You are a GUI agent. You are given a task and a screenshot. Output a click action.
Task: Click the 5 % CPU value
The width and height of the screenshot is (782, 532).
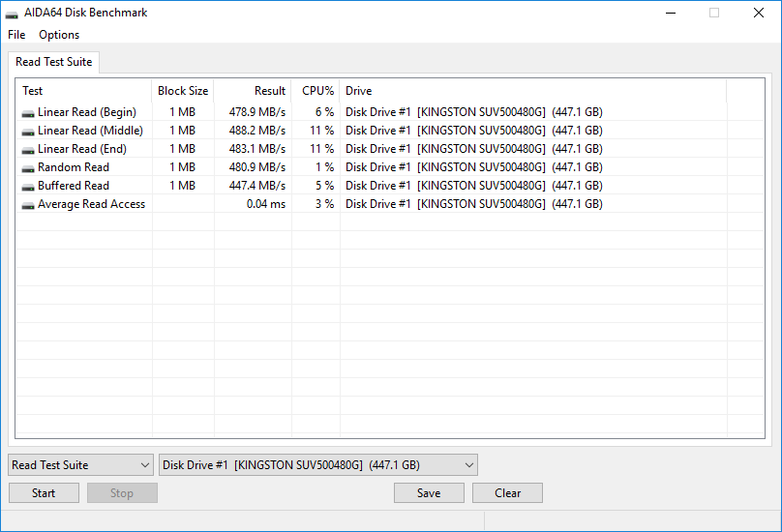(x=324, y=186)
